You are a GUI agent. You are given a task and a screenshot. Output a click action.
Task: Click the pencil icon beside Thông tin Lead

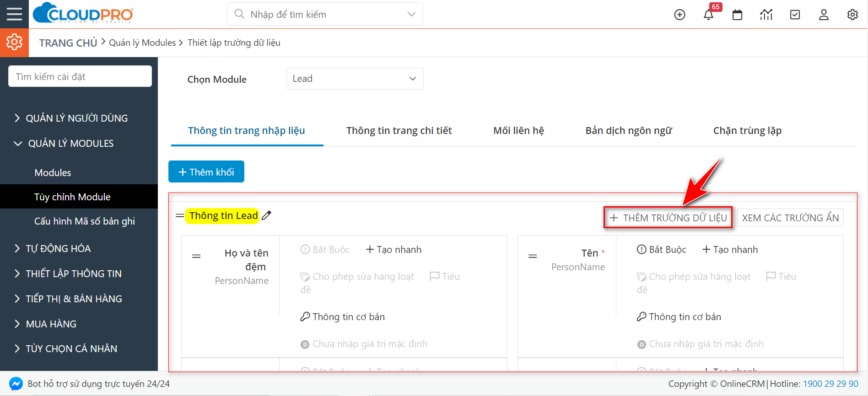(x=267, y=215)
